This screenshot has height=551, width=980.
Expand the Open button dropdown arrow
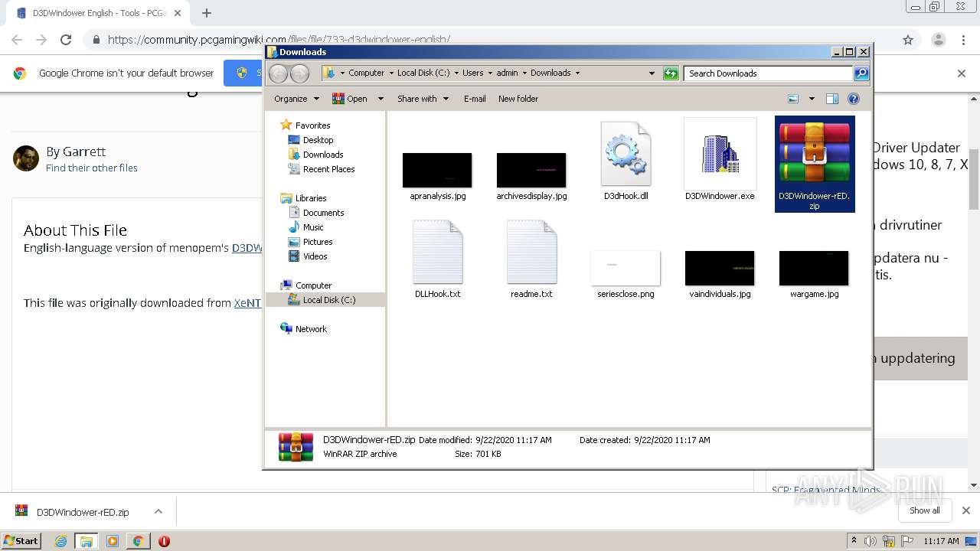[379, 99]
